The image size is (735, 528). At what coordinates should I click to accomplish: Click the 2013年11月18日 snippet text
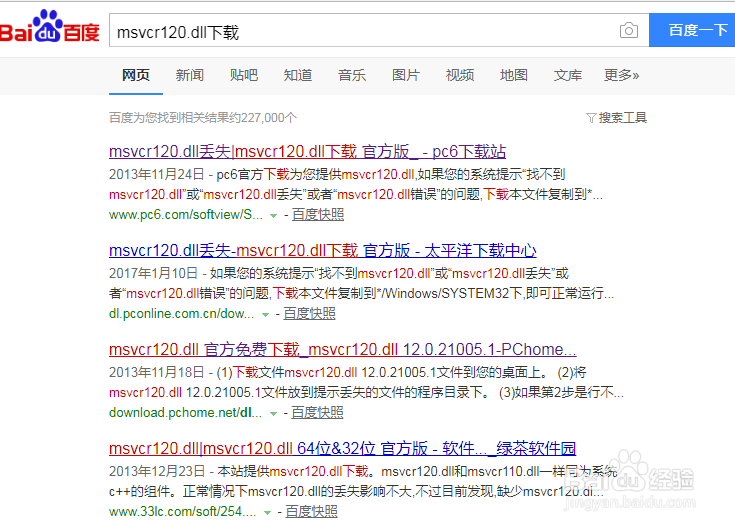pyautogui.click(x=157, y=372)
